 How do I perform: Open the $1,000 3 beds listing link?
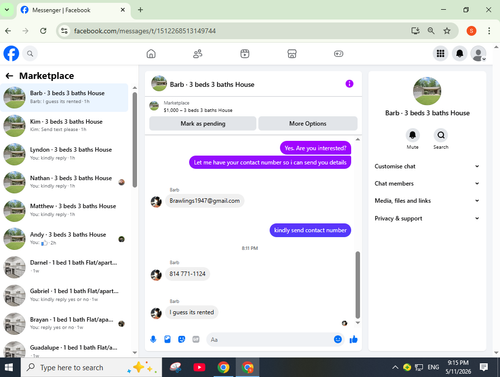pos(198,110)
